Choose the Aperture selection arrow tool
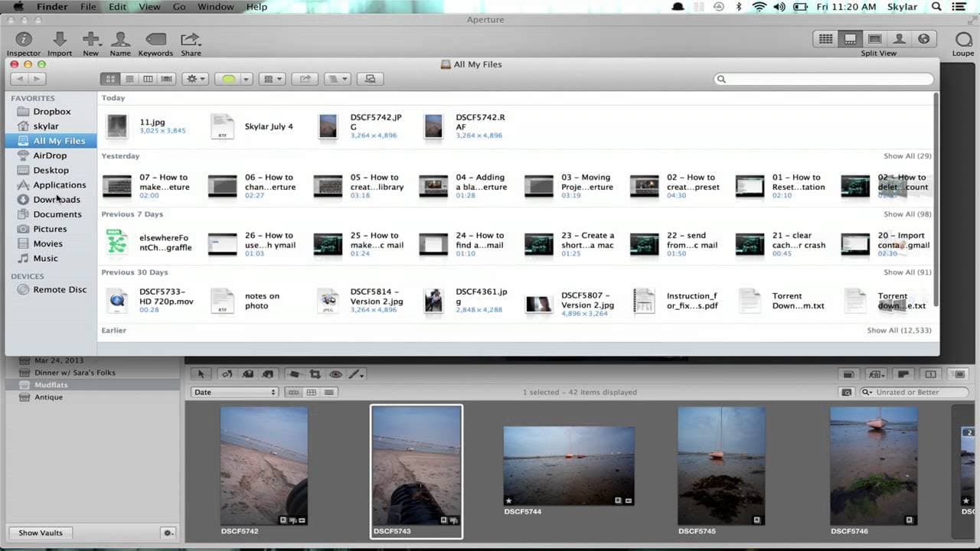 tap(201, 374)
